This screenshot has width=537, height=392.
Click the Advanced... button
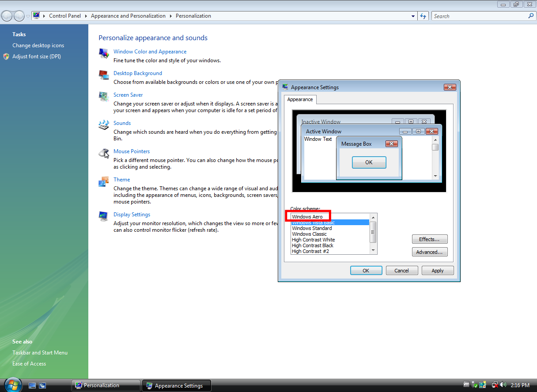pos(430,252)
